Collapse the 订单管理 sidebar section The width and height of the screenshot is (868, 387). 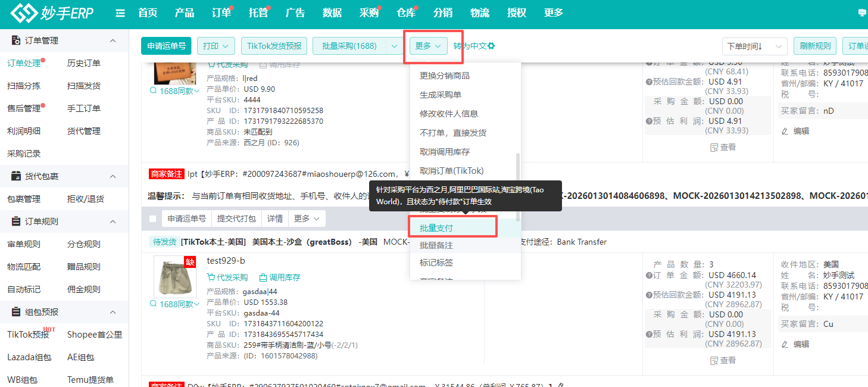pos(113,40)
